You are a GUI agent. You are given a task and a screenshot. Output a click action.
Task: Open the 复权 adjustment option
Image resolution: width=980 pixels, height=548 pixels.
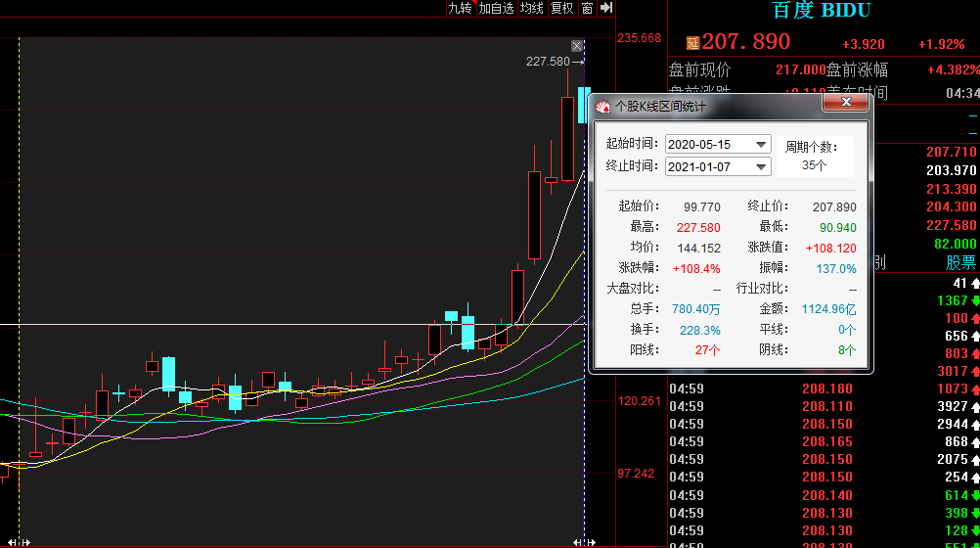pos(561,8)
